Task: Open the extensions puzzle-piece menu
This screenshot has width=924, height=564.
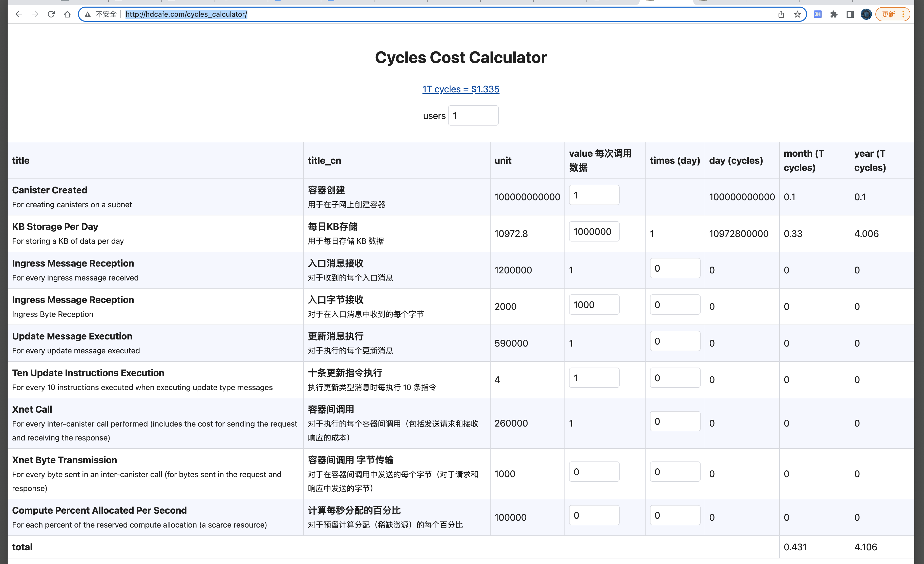Action: pyautogui.click(x=834, y=14)
